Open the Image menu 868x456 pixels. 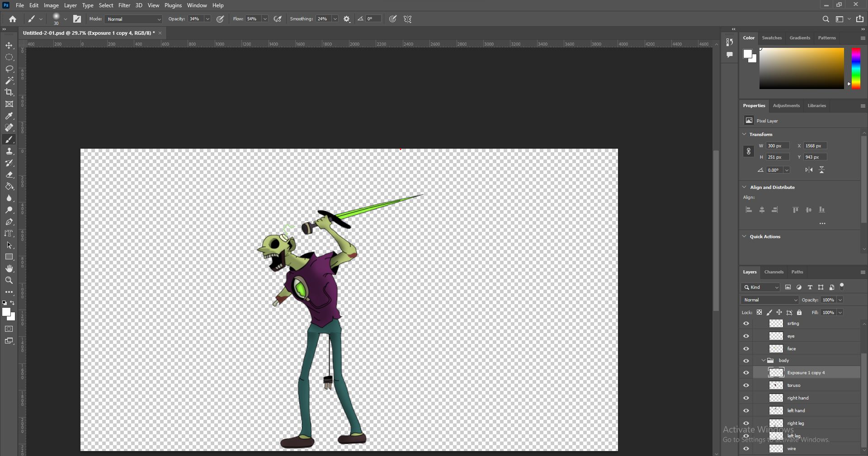click(51, 5)
